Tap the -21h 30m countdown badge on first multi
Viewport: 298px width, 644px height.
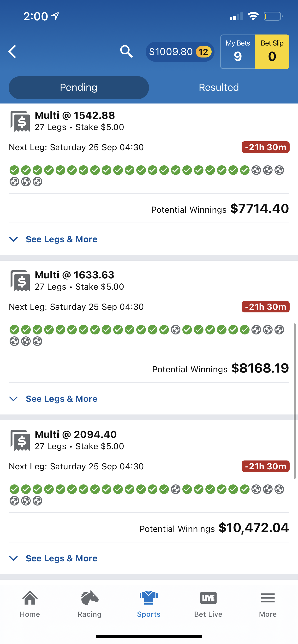265,147
